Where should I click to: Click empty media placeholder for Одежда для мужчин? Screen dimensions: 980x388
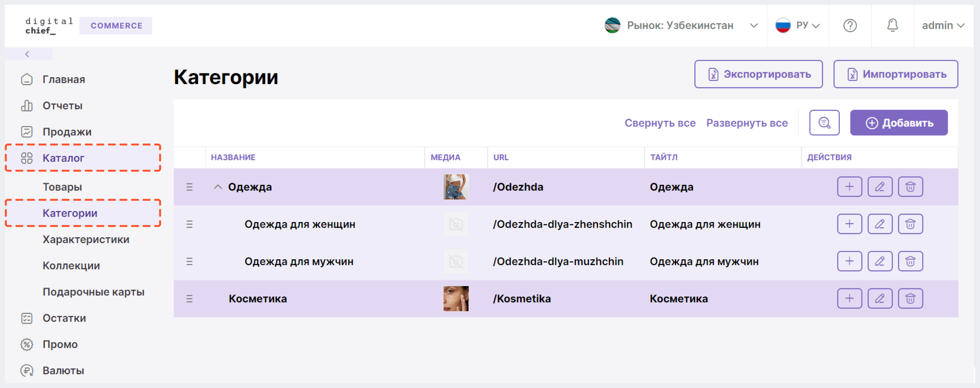456,261
